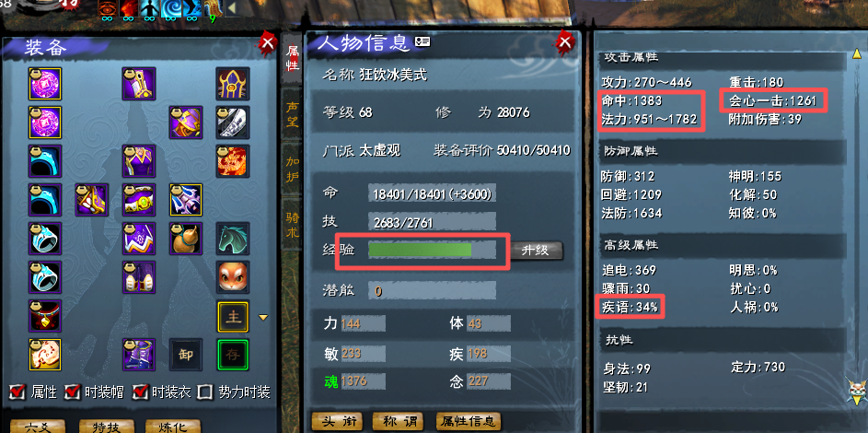Open the 属性信息 button
The image size is (868, 433).
[x=469, y=421]
